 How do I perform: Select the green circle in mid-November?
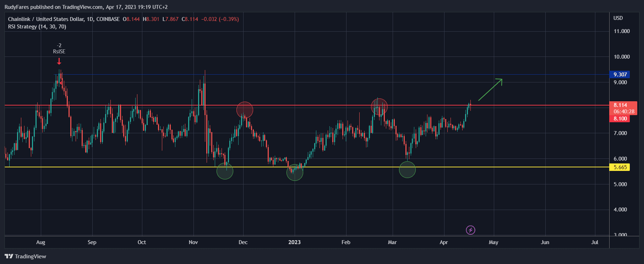click(x=225, y=171)
